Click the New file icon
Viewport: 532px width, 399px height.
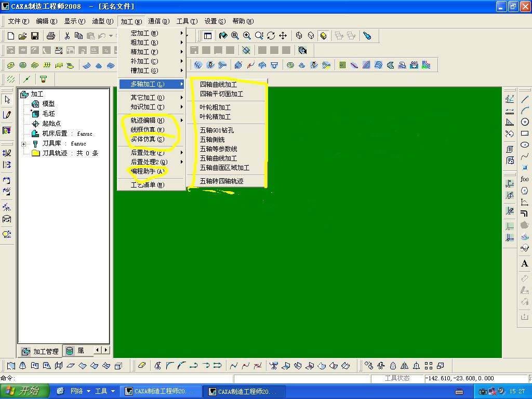[10, 36]
